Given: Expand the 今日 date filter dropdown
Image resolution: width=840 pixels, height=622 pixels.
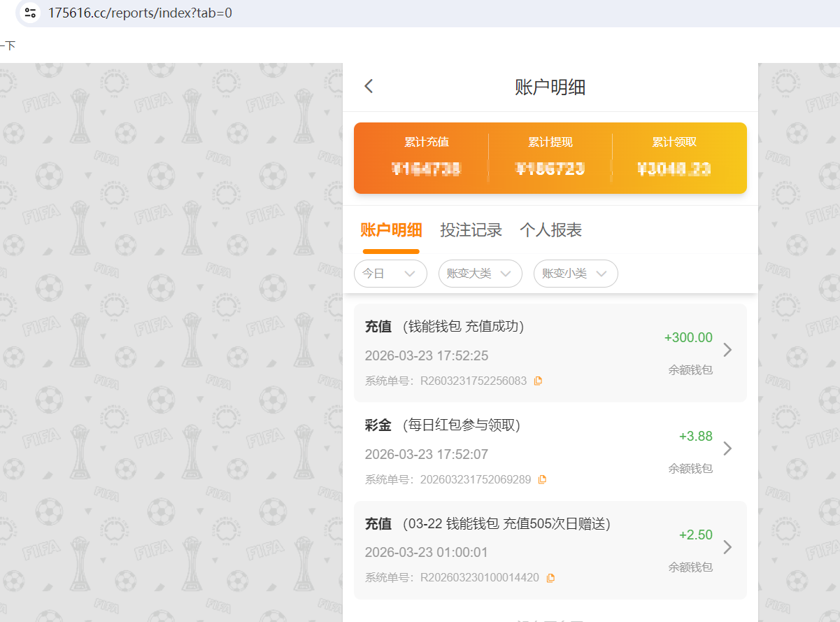Looking at the screenshot, I should [x=390, y=274].
